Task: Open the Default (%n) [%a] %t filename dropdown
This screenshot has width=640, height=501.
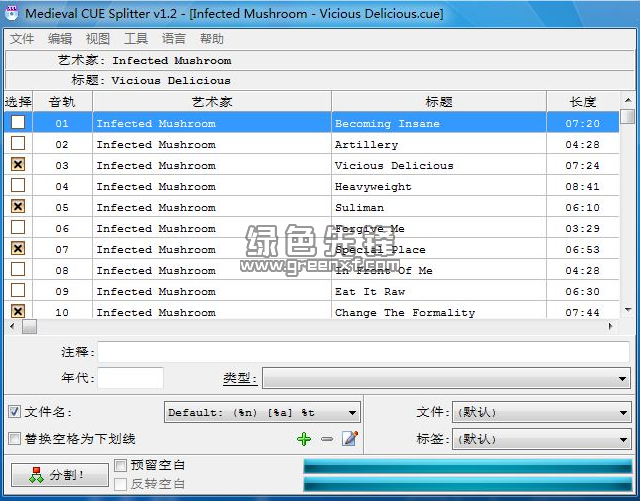Action: [262, 412]
